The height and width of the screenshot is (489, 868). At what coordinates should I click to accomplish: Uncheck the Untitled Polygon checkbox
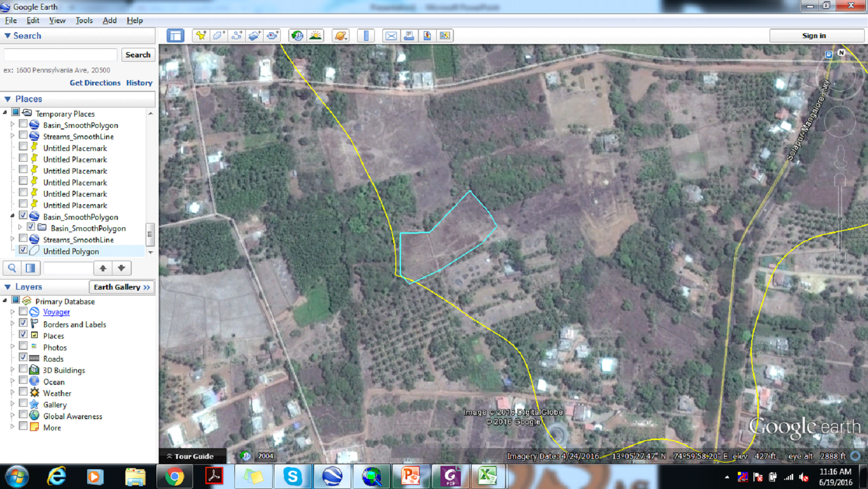point(23,250)
